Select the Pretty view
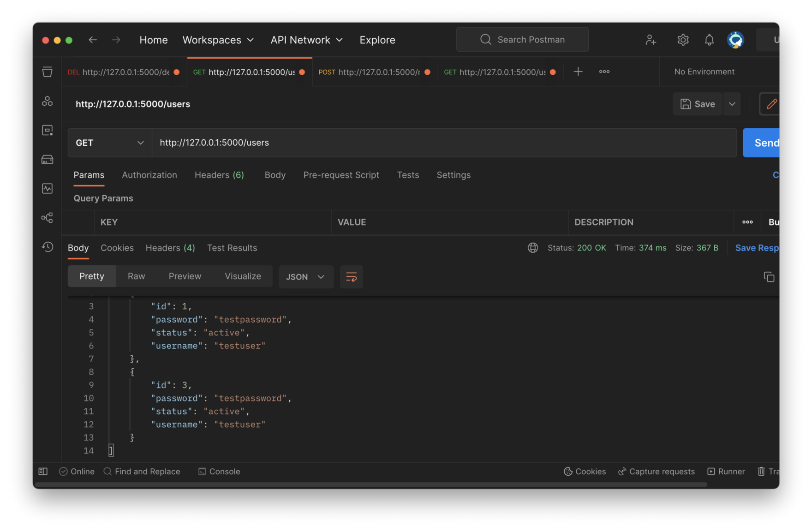The width and height of the screenshot is (812, 532). point(92,276)
